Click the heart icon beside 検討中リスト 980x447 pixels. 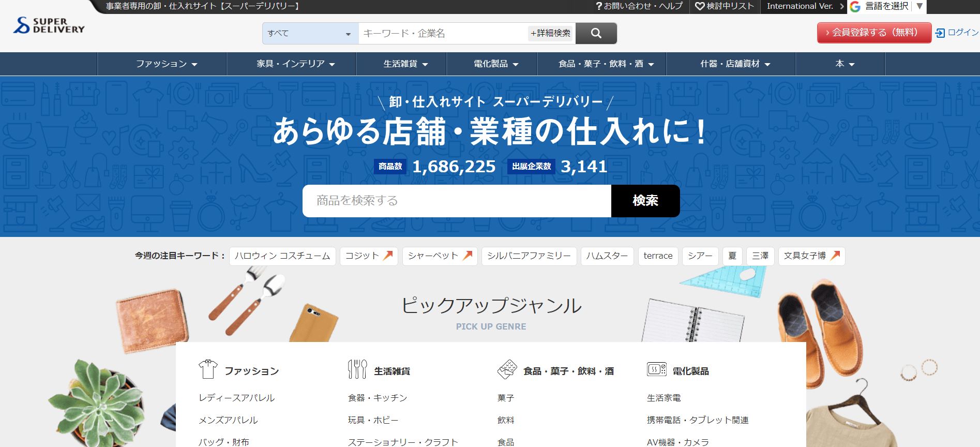coord(700,6)
